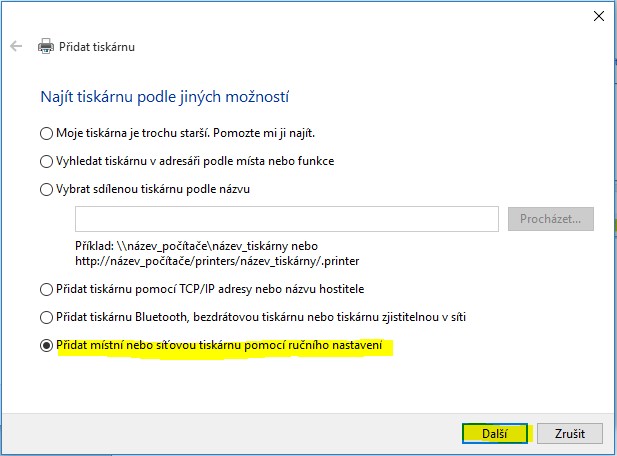Viewport: 617px width, 456px height.
Task: Click the back arrow in dialog header
Action: 16,46
